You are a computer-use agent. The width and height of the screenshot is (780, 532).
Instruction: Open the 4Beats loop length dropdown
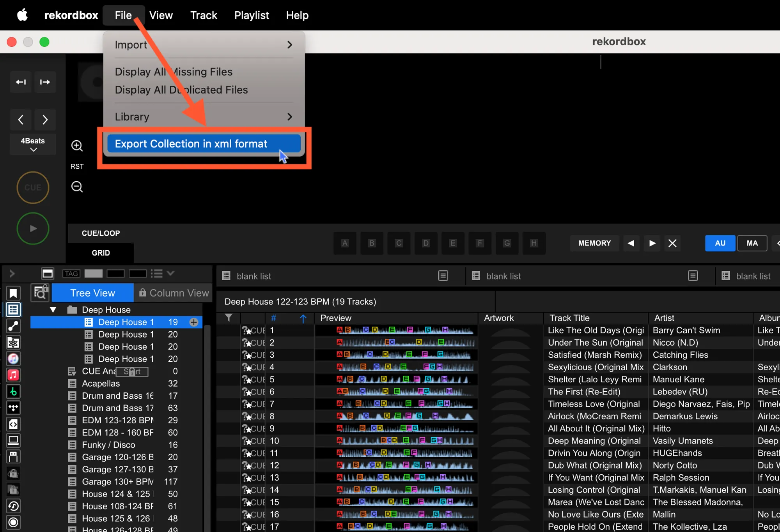[x=33, y=144]
